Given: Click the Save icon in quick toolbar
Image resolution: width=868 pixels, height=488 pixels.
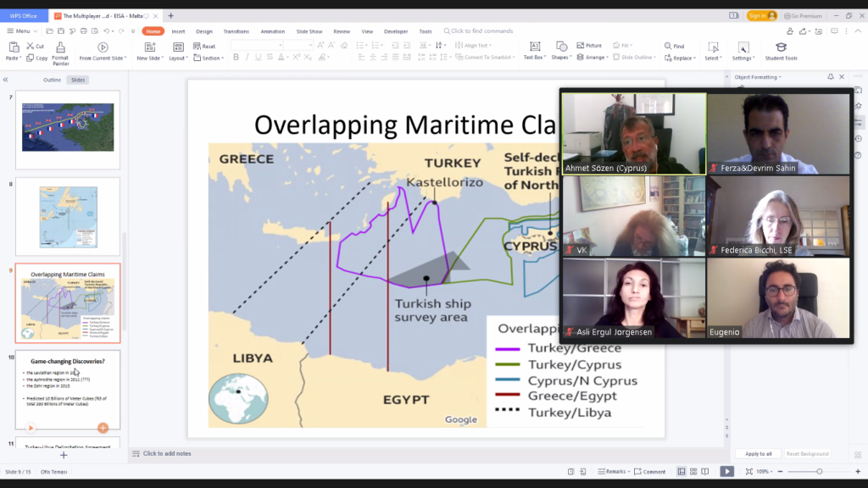Looking at the screenshot, I should click(x=61, y=31).
